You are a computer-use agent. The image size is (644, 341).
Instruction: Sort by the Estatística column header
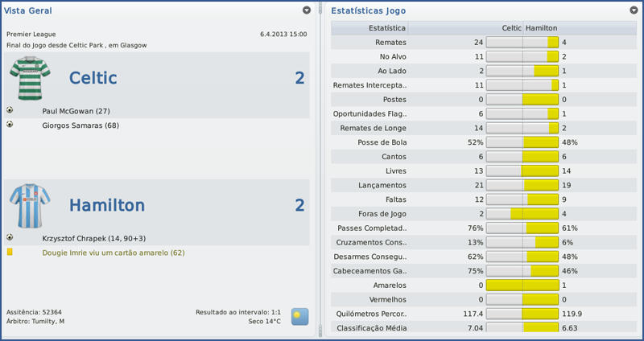tap(386, 28)
